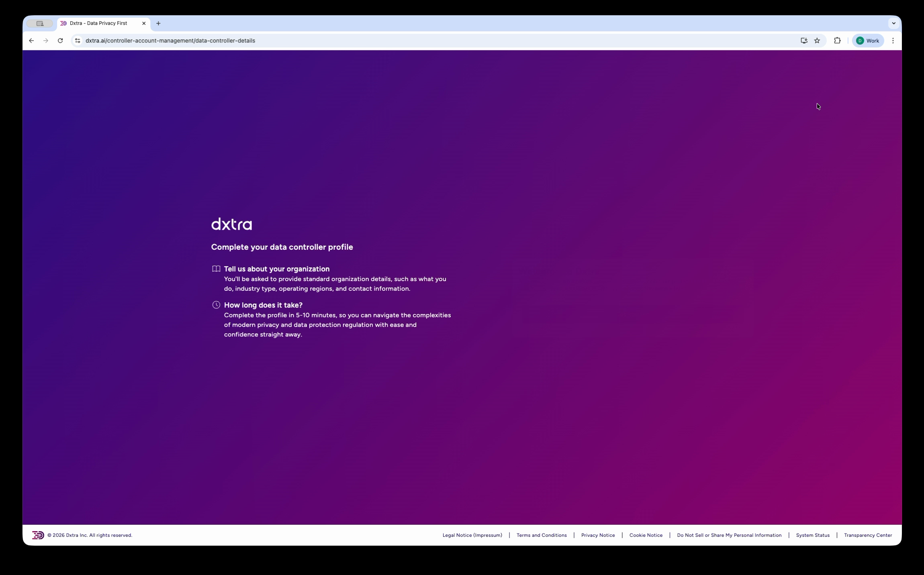
Task: Click Do Not Sell or Share My Personal Information
Action: (x=729, y=535)
